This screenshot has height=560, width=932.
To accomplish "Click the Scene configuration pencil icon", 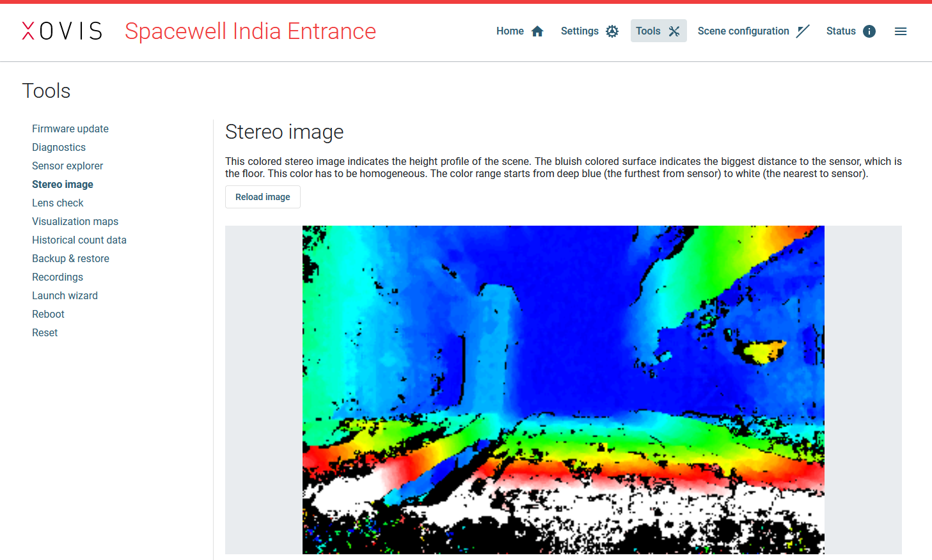I will coord(803,31).
